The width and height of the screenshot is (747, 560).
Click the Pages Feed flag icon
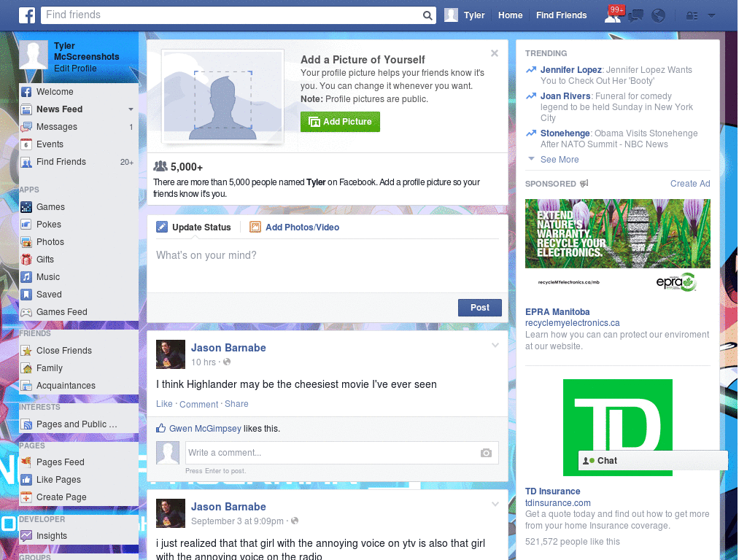[27, 462]
